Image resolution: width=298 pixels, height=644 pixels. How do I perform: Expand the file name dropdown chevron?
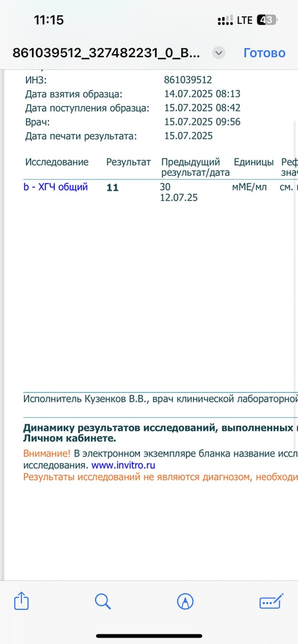point(219,53)
